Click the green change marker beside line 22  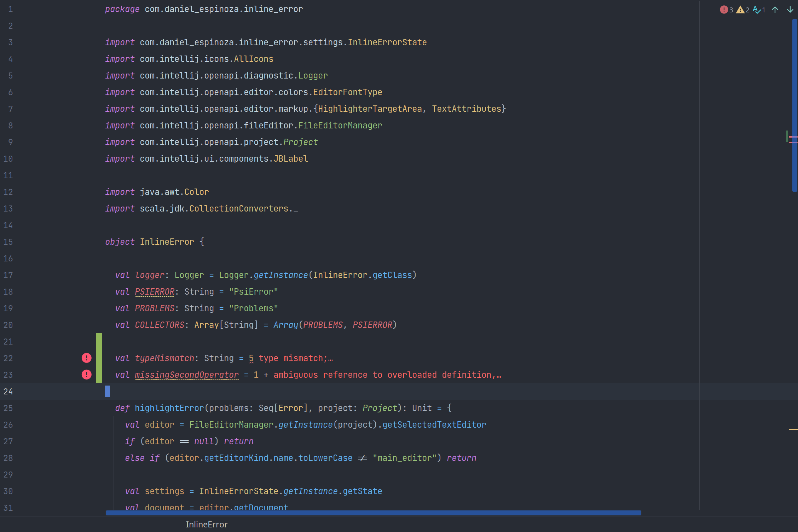coord(99,358)
